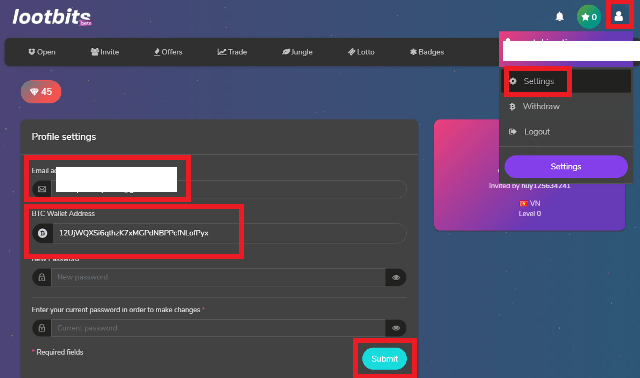Reveal current password with eye toggle
640x378 pixels.
(396, 328)
